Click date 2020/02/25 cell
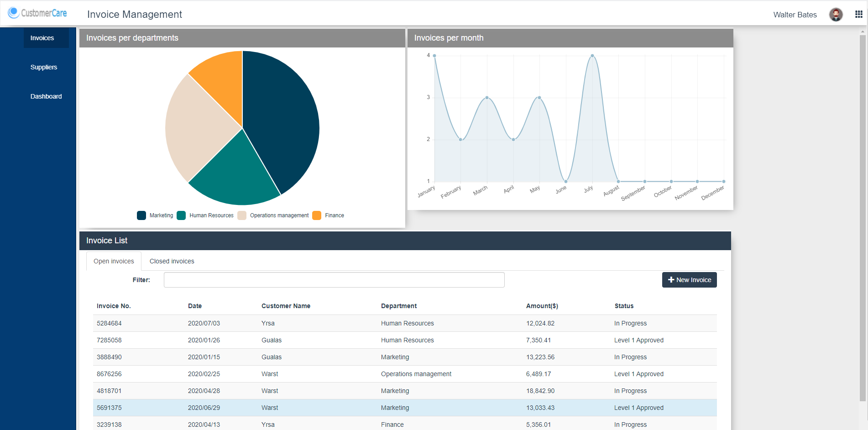The width and height of the screenshot is (868, 430). tap(204, 374)
